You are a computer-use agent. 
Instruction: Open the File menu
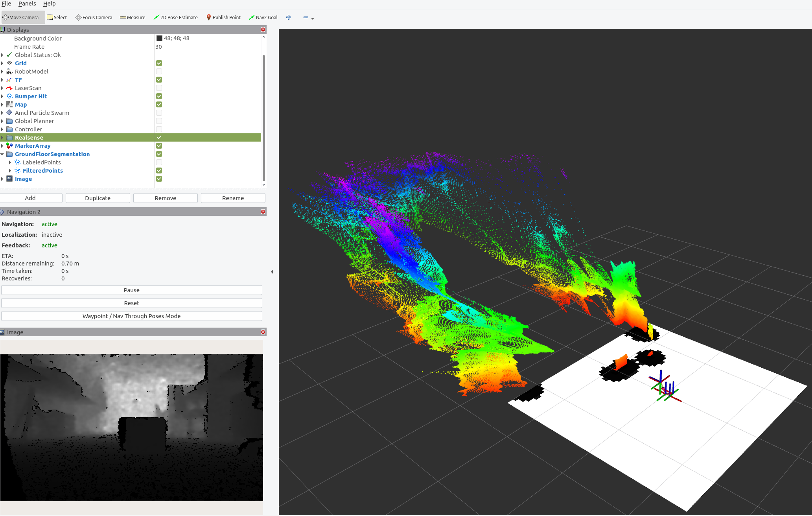pyautogui.click(x=6, y=4)
